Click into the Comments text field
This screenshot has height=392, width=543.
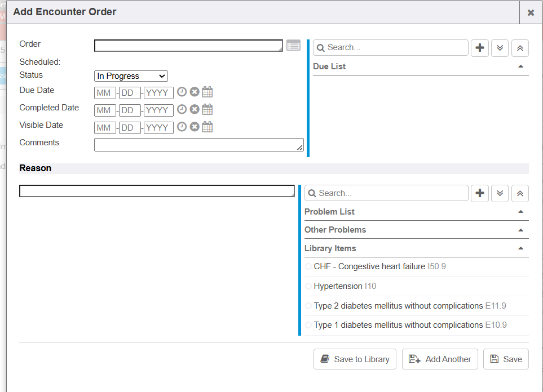[198, 145]
